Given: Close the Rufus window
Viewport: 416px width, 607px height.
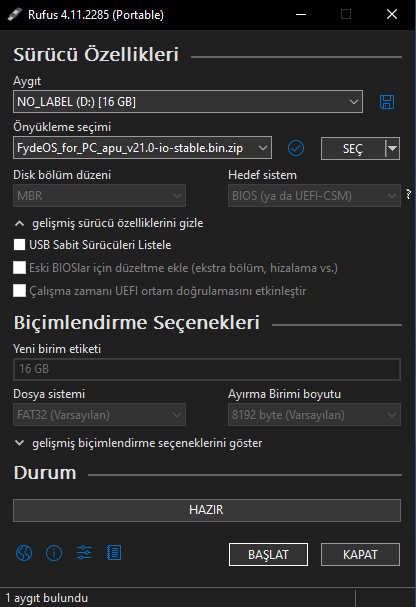Looking at the screenshot, I should 392,15.
